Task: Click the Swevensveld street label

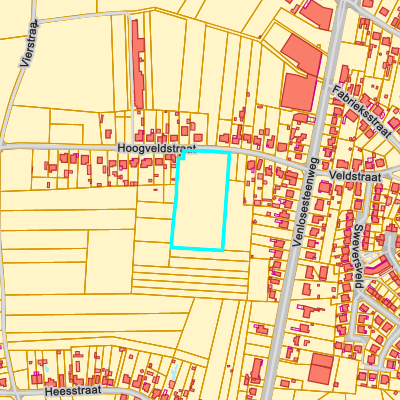Action: 359,256
